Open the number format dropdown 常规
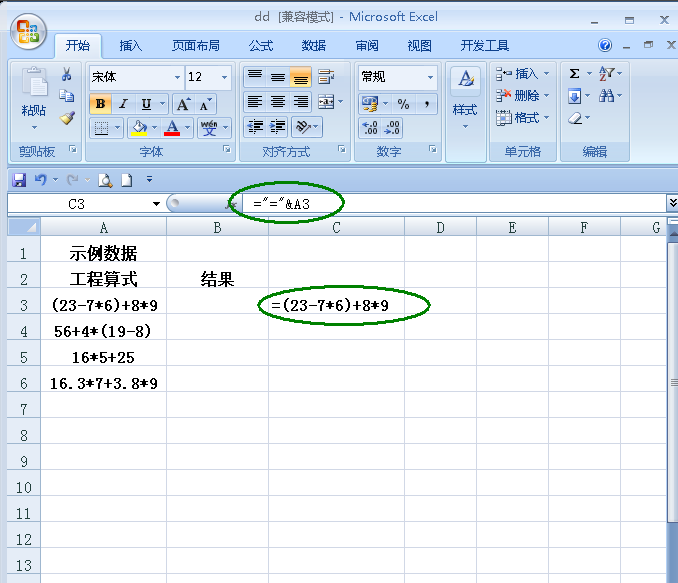Screen dimensions: 678x583 click(x=431, y=77)
